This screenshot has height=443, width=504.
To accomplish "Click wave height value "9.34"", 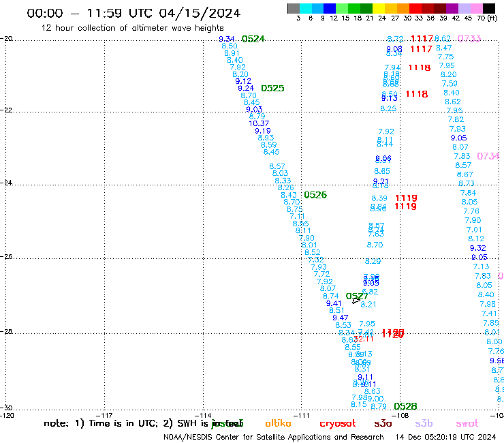I will pos(227,39).
